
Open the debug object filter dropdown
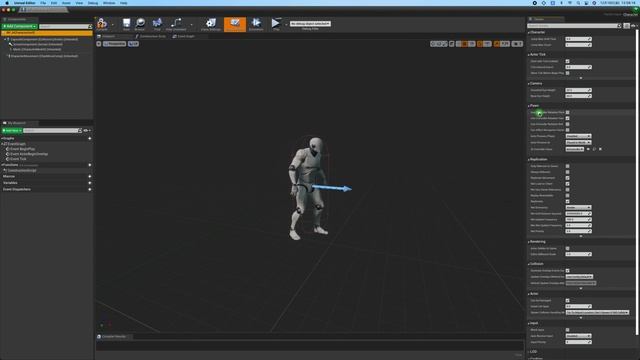point(310,24)
